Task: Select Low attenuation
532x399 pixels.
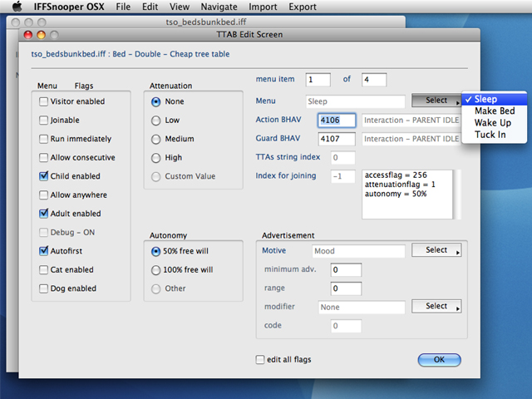Action: (155, 121)
